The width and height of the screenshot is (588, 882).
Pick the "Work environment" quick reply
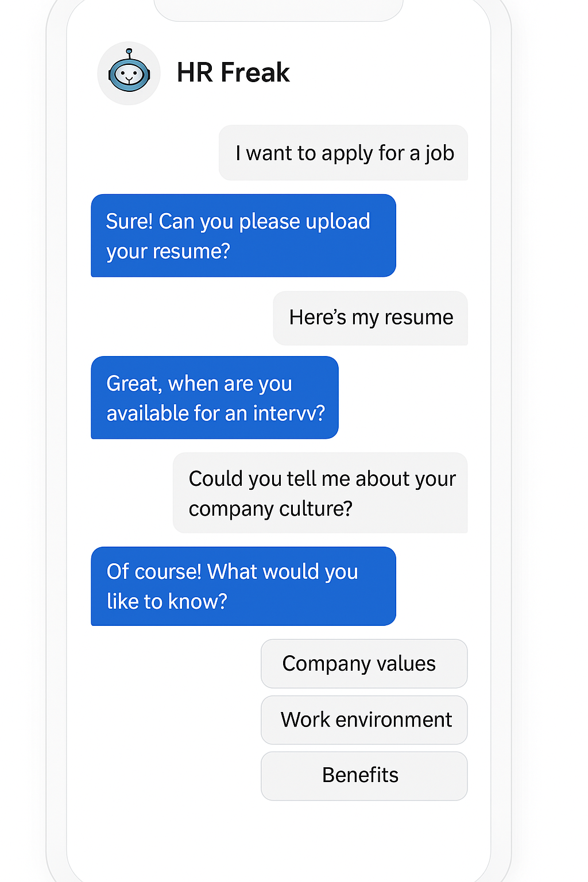363,720
